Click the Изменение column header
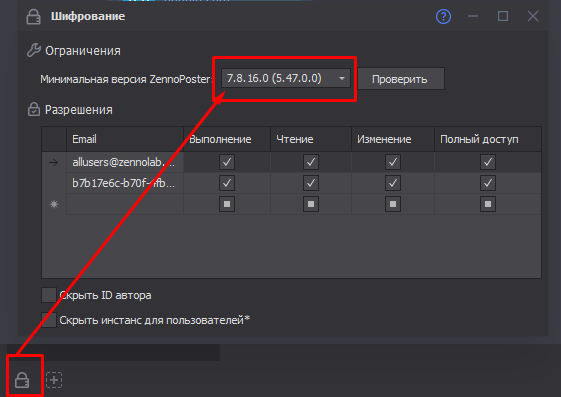This screenshot has height=397, width=561. tap(392, 139)
